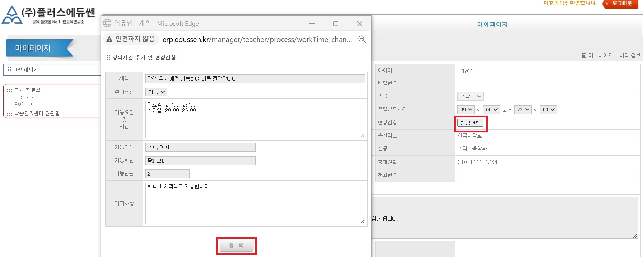Screen dimensions: 644x257
Task: Click the 변경신청 change request button
Action: click(470, 123)
